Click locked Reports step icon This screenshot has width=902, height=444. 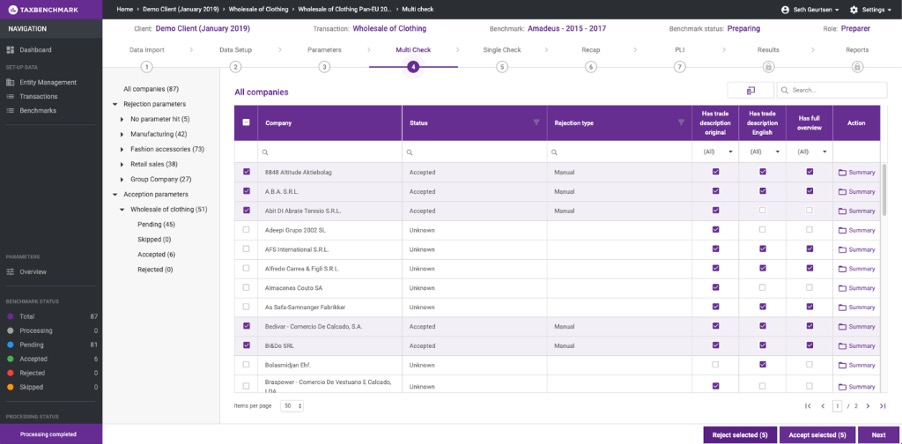point(857,67)
